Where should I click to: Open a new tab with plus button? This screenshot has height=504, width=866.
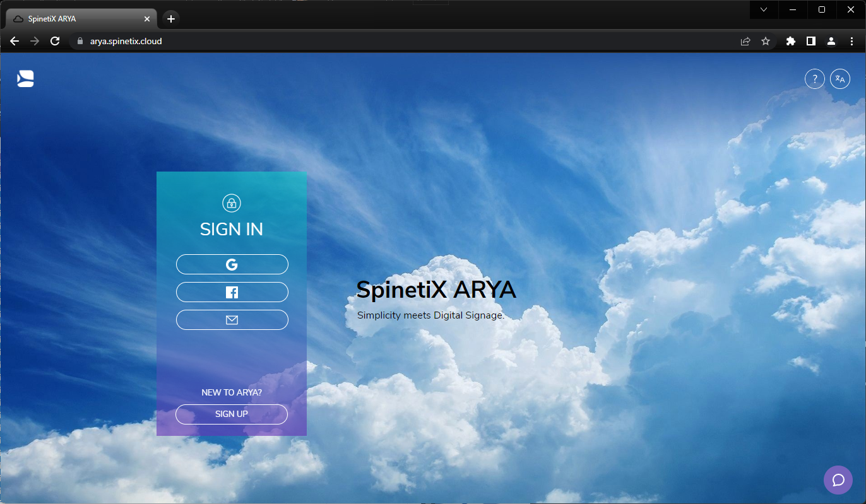coord(171,19)
